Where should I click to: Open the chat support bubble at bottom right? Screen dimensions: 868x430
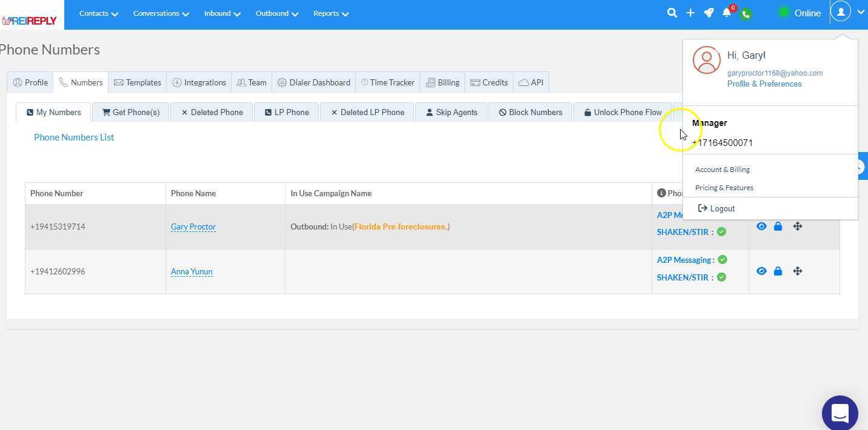click(840, 412)
